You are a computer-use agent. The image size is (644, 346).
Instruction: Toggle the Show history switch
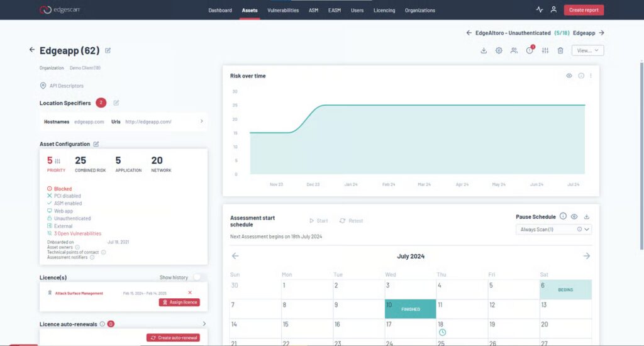click(198, 277)
